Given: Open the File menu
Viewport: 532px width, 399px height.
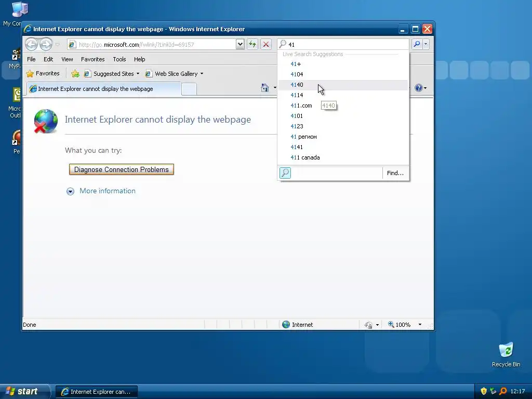Looking at the screenshot, I should [31, 59].
